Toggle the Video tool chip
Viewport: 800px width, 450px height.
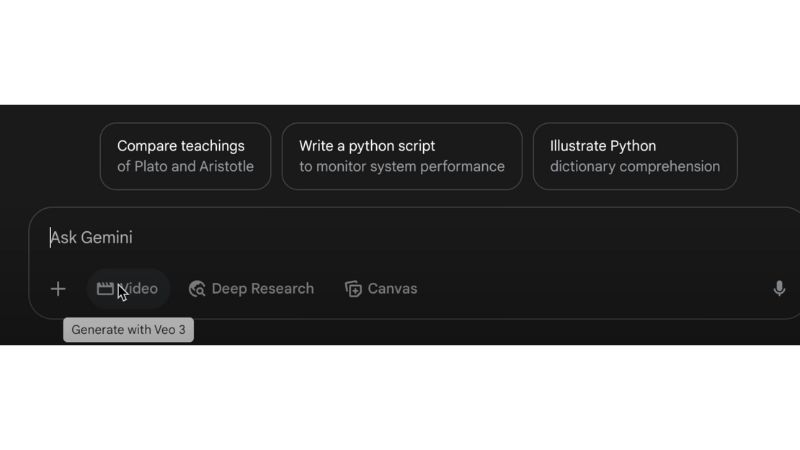(129, 289)
